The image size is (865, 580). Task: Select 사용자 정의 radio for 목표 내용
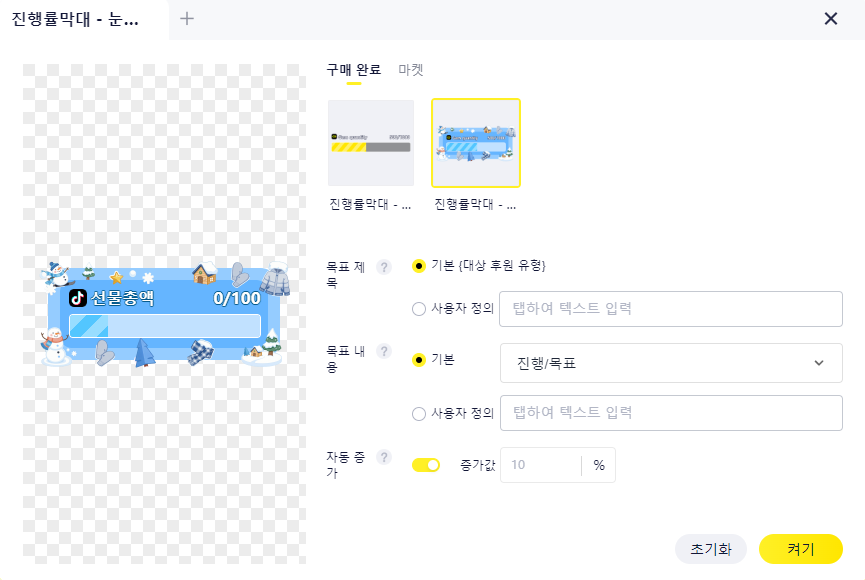click(419, 413)
